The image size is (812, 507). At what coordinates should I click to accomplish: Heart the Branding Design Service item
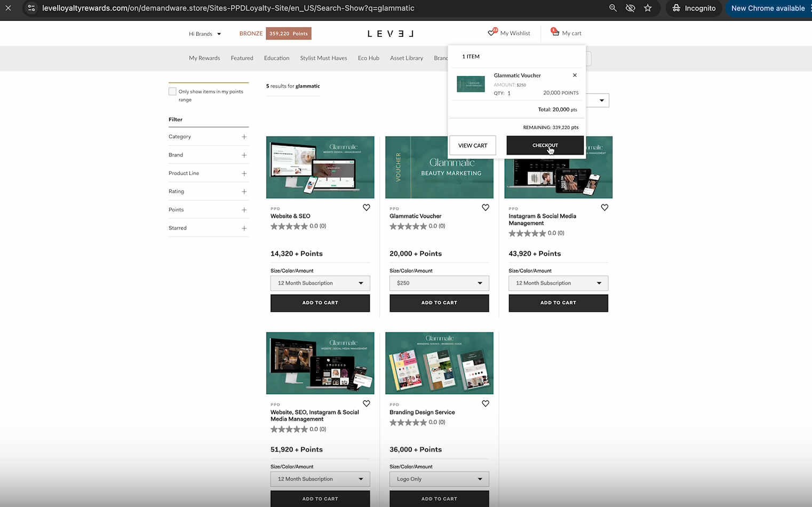485,403
